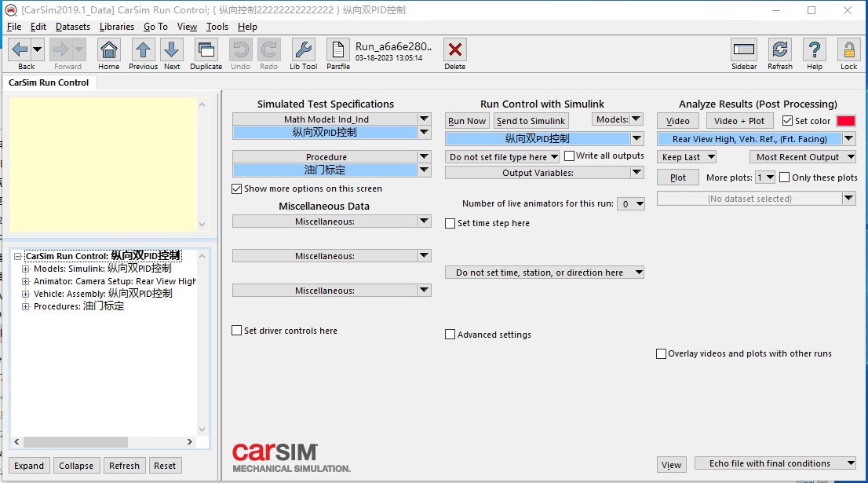Enable Set time step here checkbox
This screenshot has width=868, height=483.
450,223
